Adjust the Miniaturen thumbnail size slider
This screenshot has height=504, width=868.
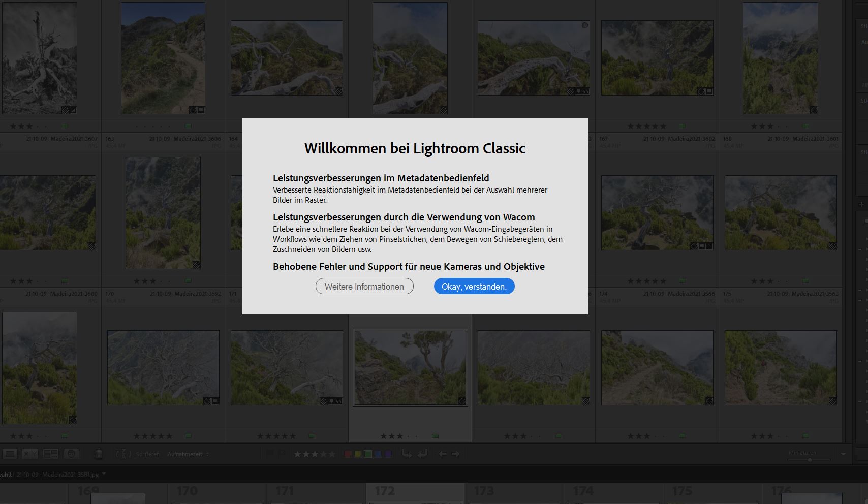click(x=810, y=460)
